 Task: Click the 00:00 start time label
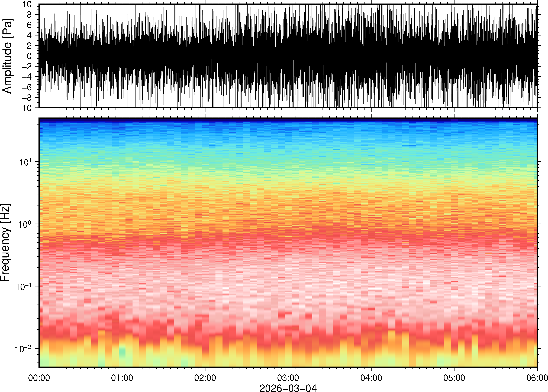[39, 378]
